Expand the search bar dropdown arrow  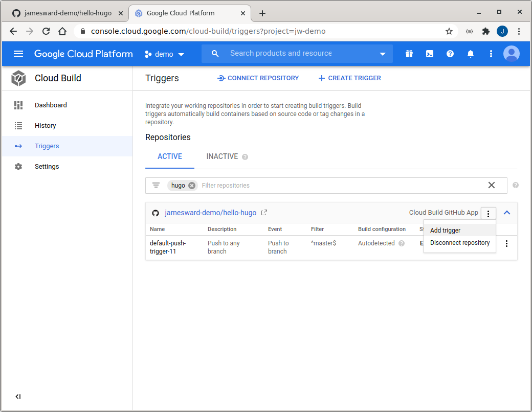pos(383,54)
